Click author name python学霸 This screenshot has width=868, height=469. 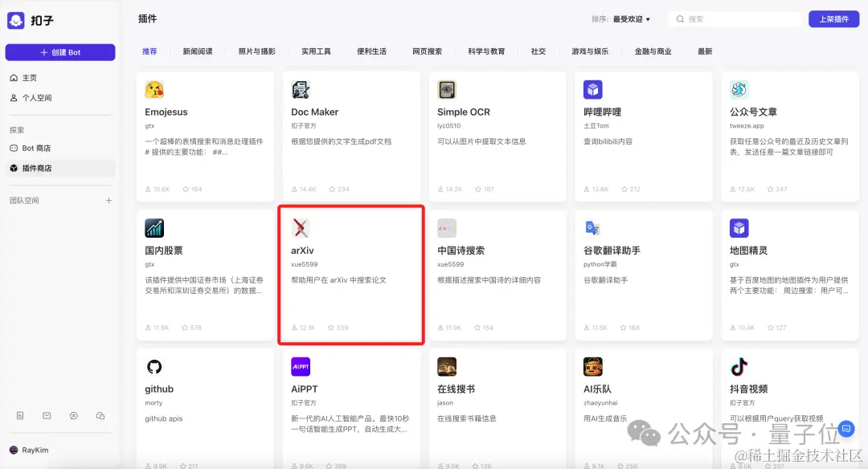(600, 264)
